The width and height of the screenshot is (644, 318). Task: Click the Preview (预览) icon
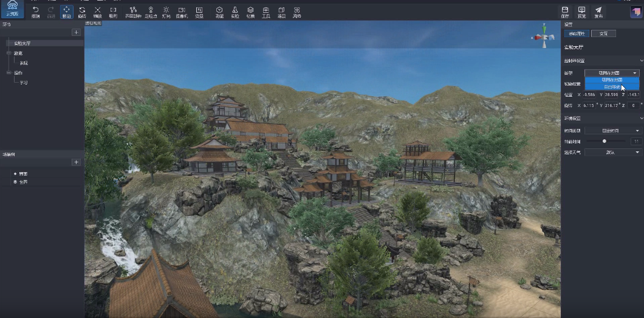(581, 11)
